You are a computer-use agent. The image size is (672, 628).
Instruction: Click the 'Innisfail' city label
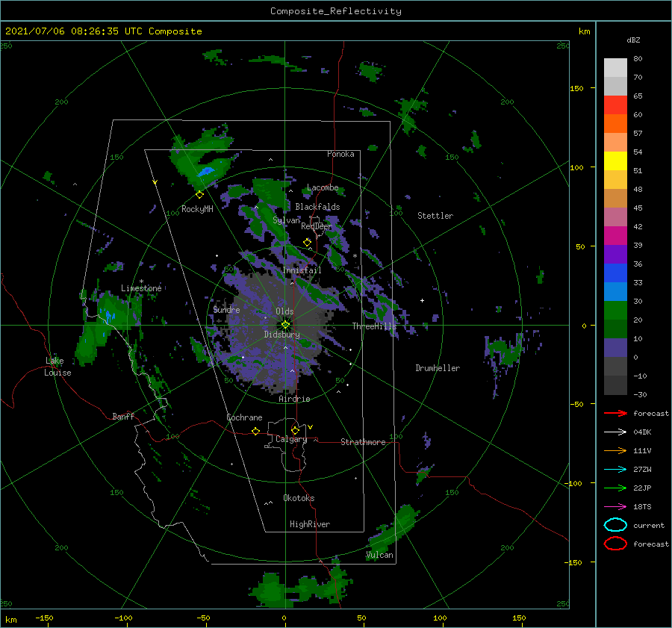tap(302, 270)
